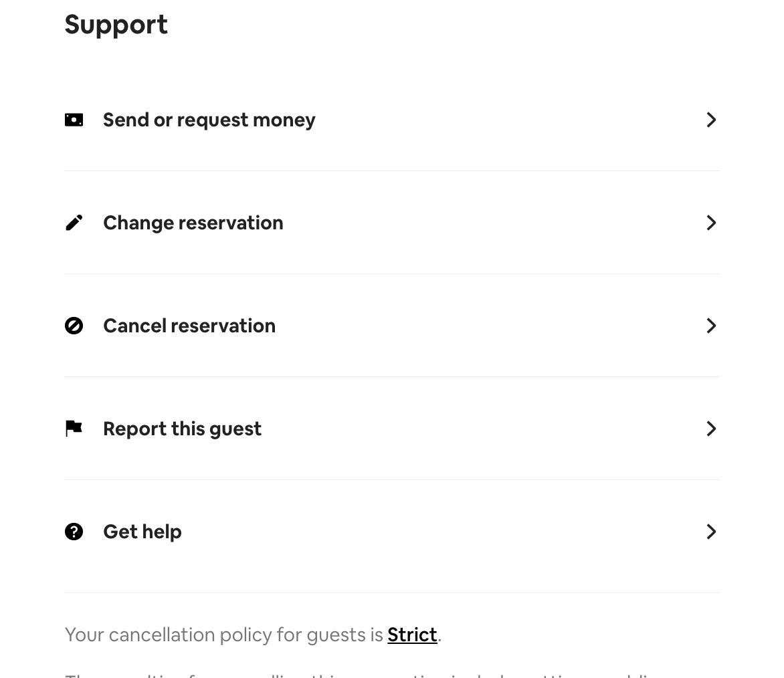This screenshot has width=784, height=678.
Task: Click the circular cancel slash icon
Action: pyautogui.click(x=74, y=326)
